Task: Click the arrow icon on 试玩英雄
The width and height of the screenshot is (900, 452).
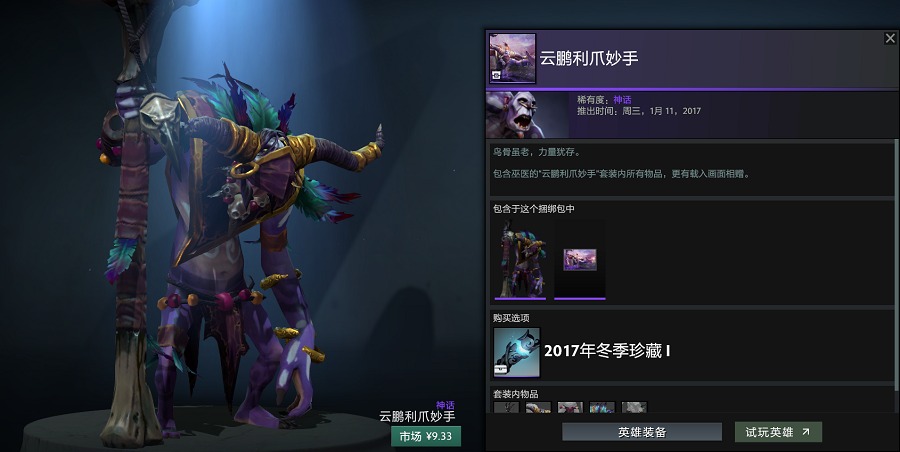Action: click(806, 432)
